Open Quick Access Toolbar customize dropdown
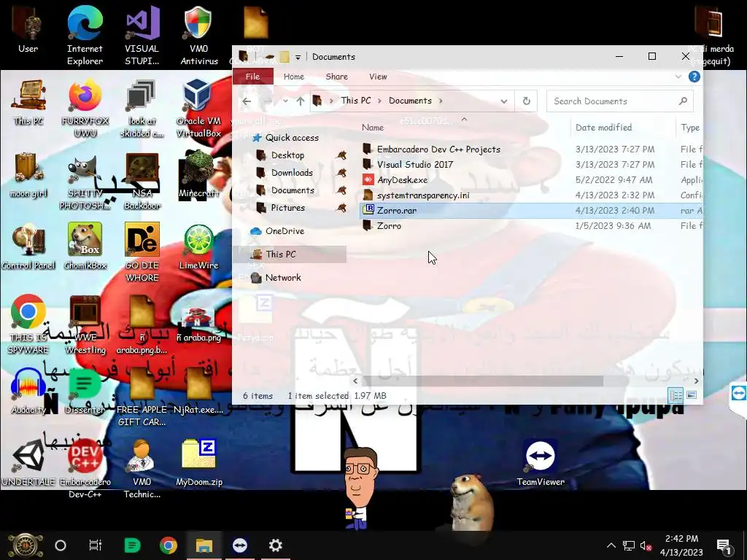This screenshot has height=560, width=747. (298, 57)
